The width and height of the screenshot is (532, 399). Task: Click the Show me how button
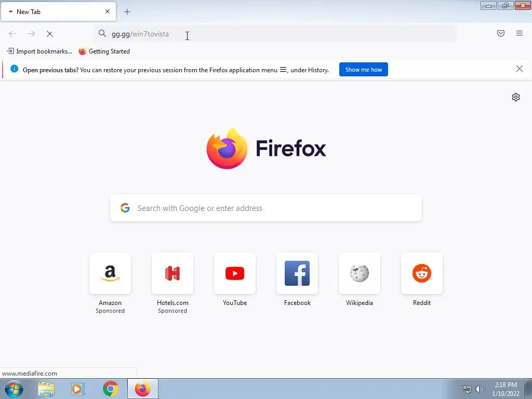(x=363, y=70)
